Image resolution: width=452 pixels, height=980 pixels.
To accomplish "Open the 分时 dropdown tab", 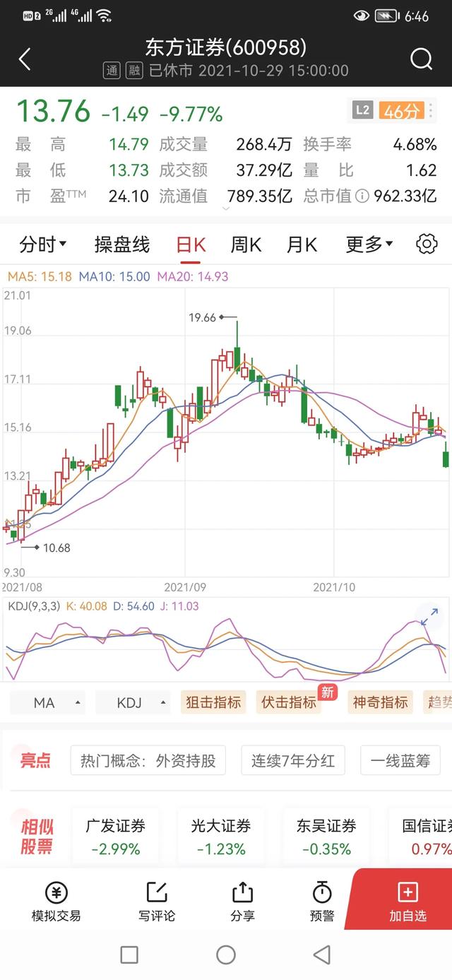I will coord(43,244).
